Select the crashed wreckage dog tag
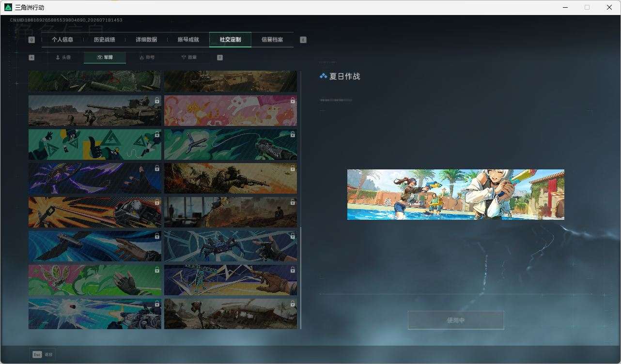 pos(231,314)
